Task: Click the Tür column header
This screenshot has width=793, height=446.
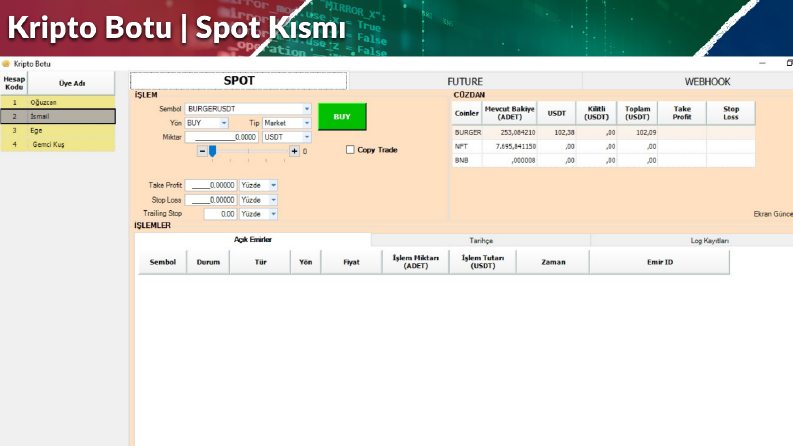Action: 260,262
